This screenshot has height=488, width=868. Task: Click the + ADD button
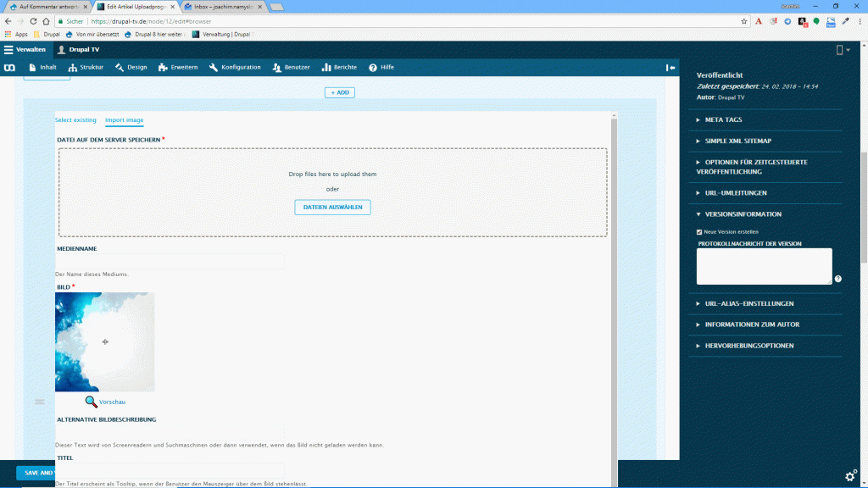[x=339, y=92]
